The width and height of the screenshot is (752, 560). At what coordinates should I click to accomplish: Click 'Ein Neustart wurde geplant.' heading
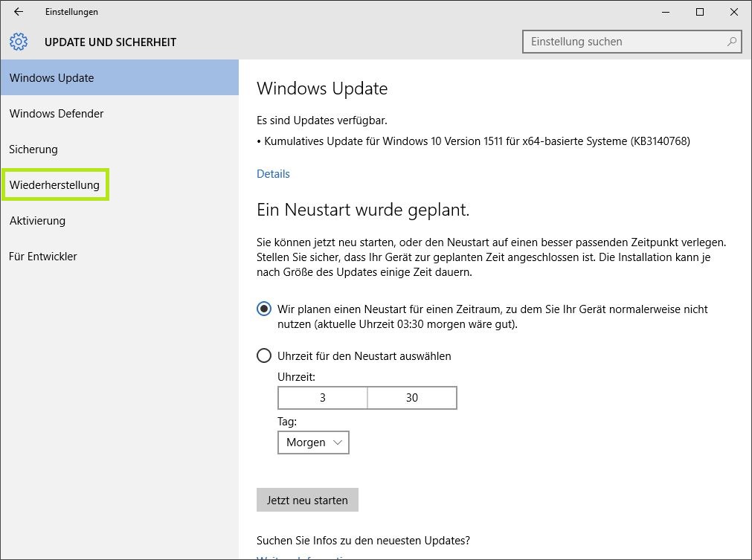click(x=363, y=210)
